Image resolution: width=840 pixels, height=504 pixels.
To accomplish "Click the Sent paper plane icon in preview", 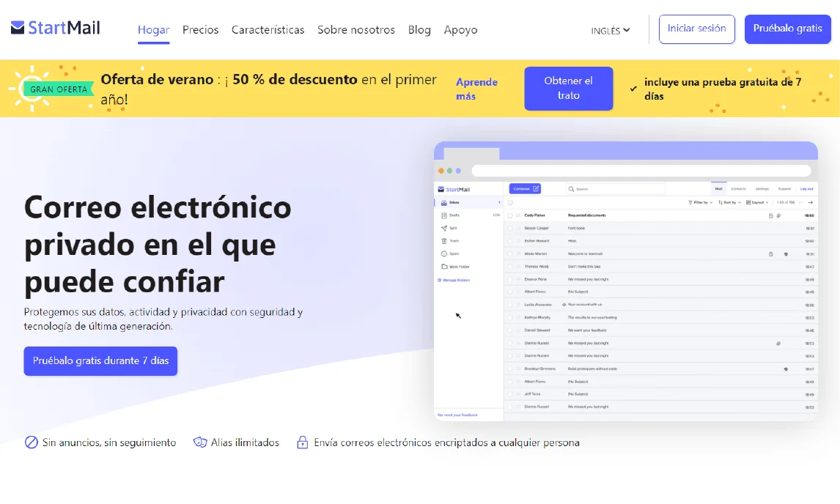I will click(x=444, y=228).
